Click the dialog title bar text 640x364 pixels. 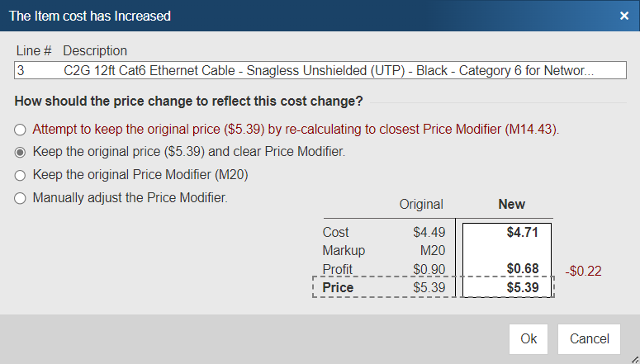[x=89, y=16]
